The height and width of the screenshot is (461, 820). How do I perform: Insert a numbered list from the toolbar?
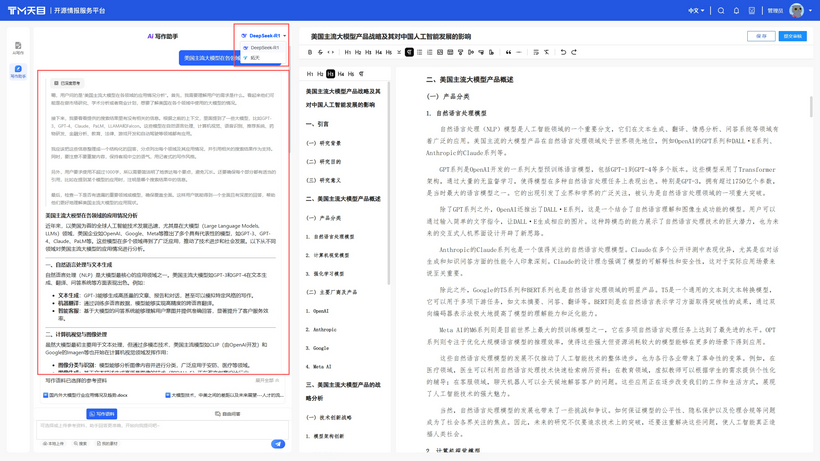pyautogui.click(x=430, y=52)
